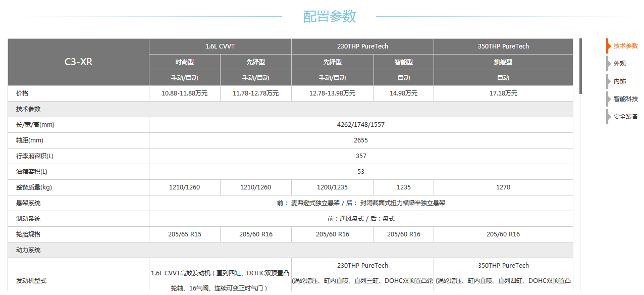Click the 17.18万元 price cell
644x295 pixels.
[503, 93]
